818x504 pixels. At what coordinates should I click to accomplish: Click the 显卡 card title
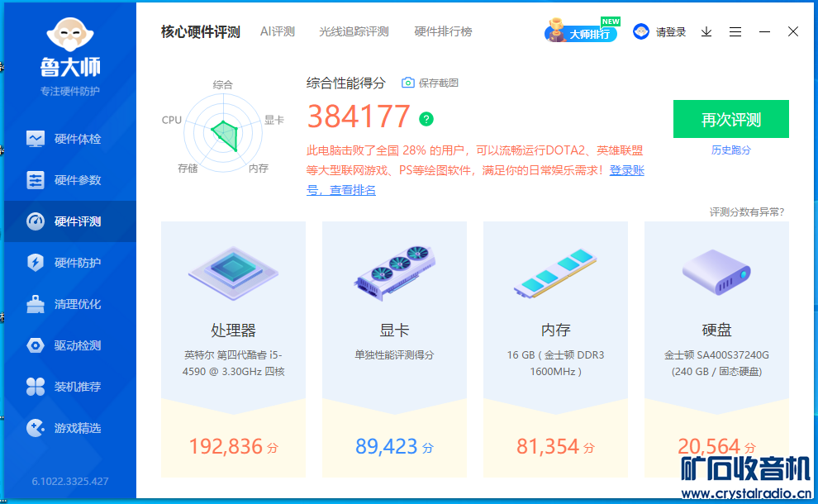394,330
